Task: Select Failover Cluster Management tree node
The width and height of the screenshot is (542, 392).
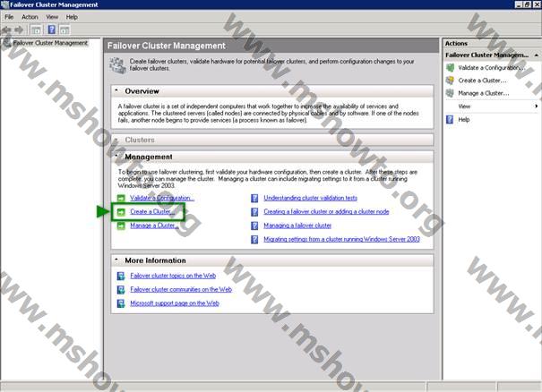Action: point(50,43)
